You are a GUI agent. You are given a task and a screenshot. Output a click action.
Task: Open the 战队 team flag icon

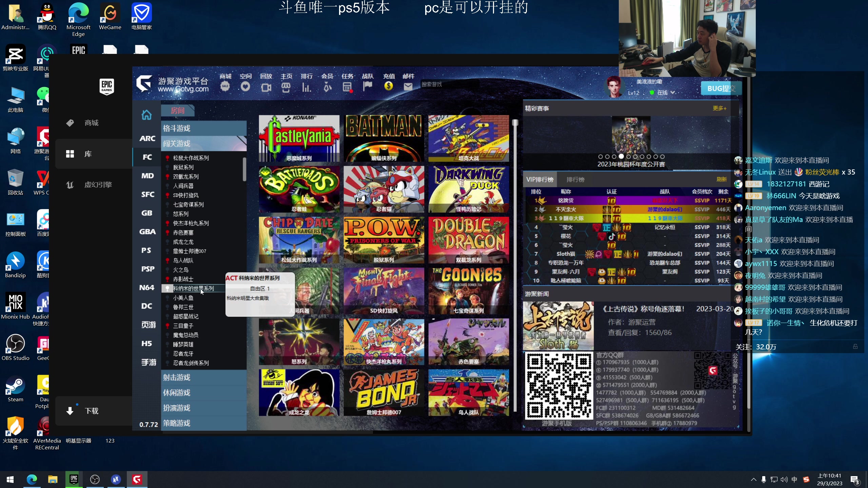(x=368, y=87)
